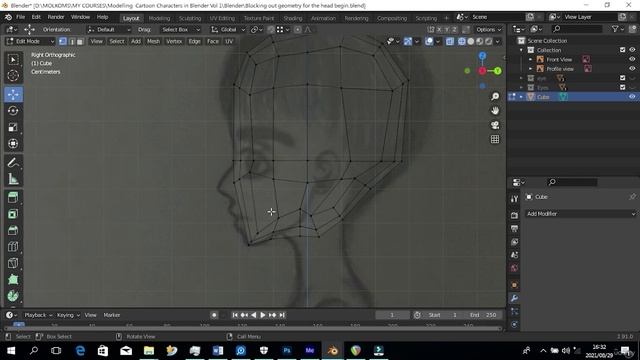Image resolution: width=640 pixels, height=360 pixels.
Task: Play the animation forward
Action: point(263,315)
